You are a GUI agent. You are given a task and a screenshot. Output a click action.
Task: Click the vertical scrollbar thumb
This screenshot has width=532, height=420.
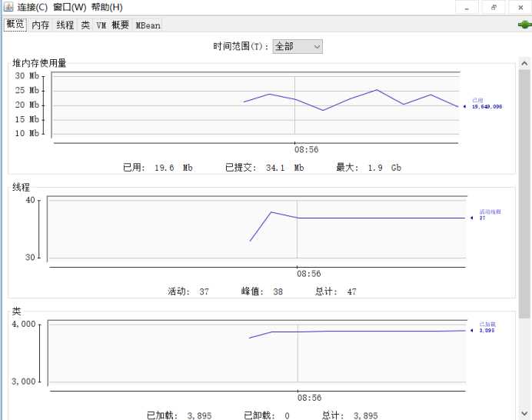[524, 194]
